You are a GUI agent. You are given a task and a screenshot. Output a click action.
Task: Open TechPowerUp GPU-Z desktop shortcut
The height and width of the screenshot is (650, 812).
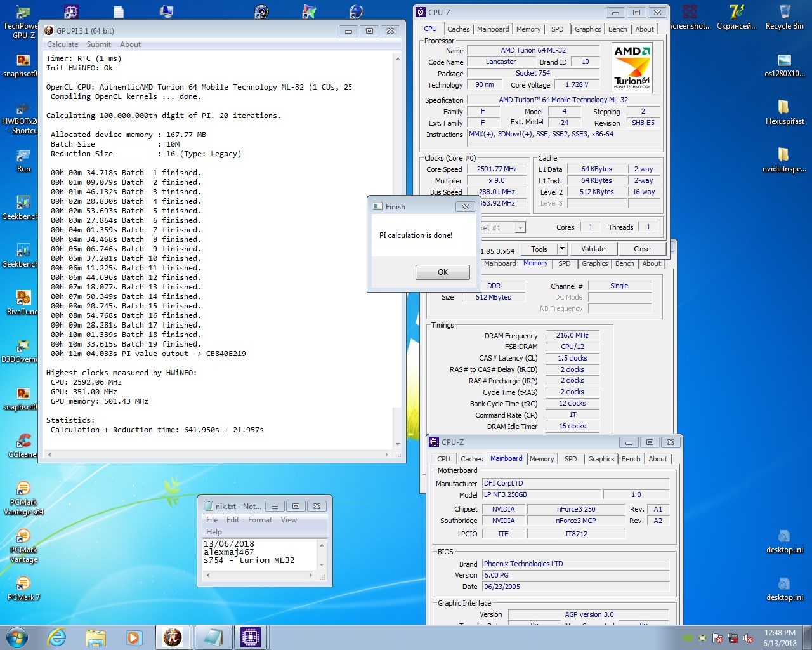click(23, 22)
